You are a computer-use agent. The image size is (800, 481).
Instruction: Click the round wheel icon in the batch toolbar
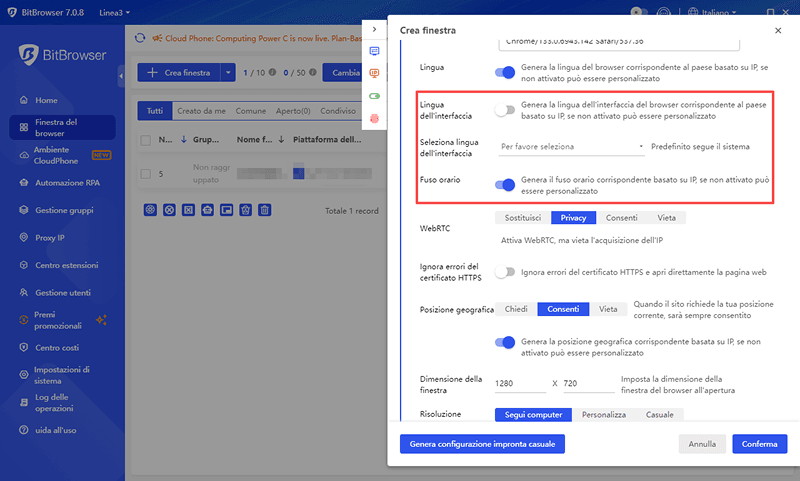150,210
